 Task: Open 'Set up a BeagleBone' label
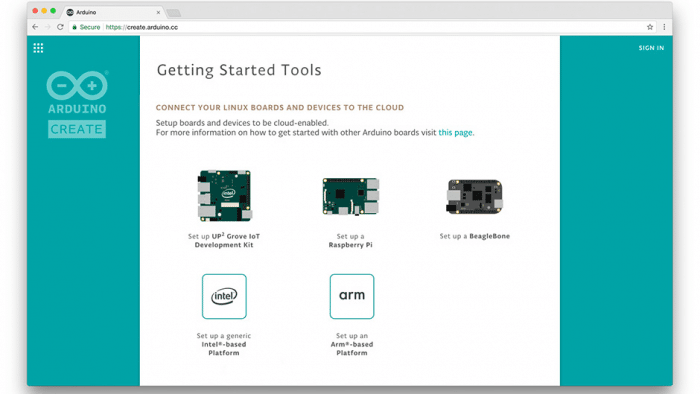475,236
